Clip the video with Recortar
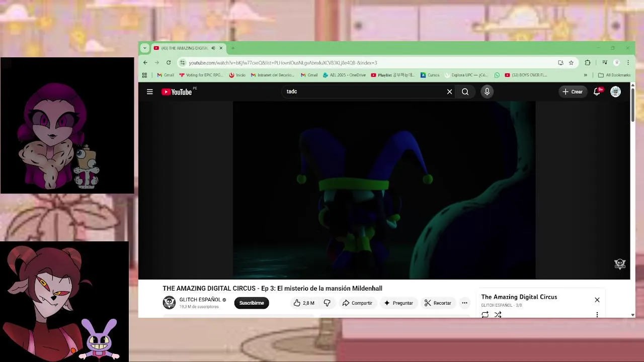644x362 pixels. 438,303
